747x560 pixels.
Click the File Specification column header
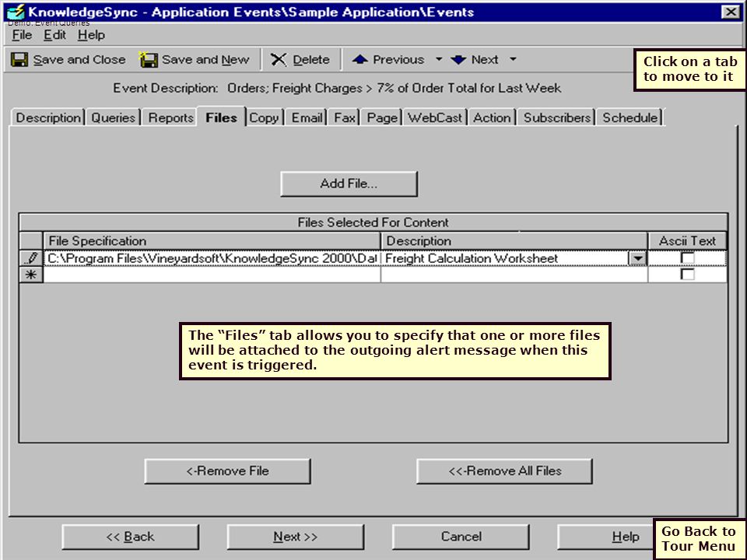point(212,241)
